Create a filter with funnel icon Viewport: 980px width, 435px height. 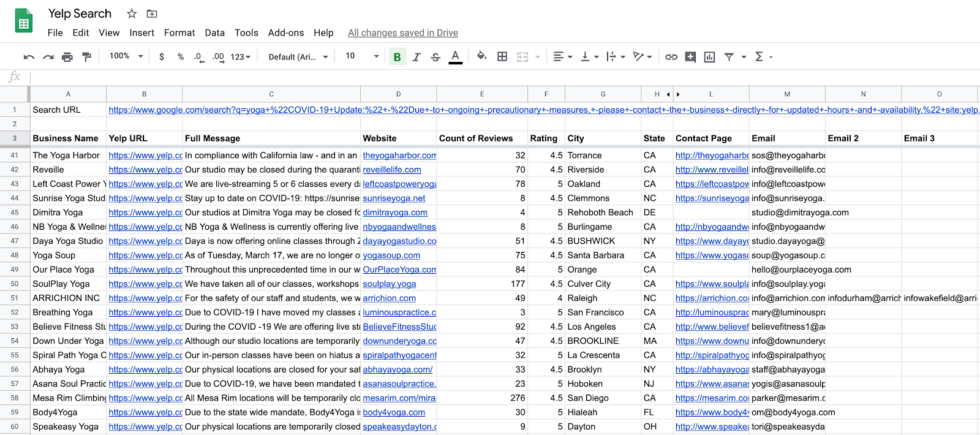pos(729,57)
